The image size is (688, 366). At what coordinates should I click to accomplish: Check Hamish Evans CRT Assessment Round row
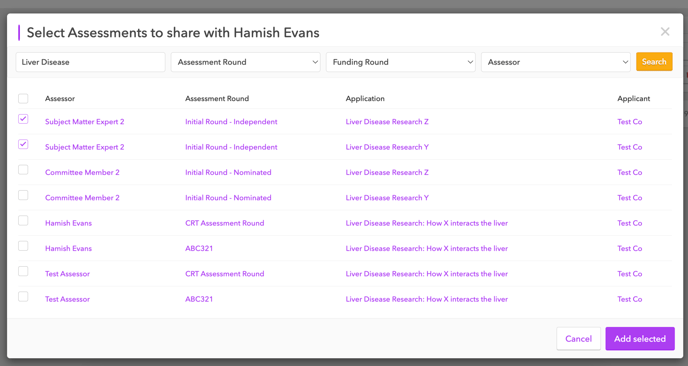tap(23, 220)
